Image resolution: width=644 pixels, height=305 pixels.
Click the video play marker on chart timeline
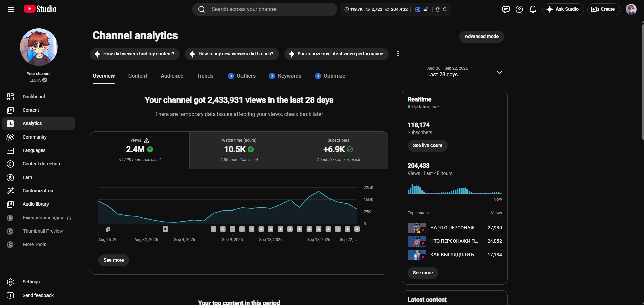click(x=165, y=229)
